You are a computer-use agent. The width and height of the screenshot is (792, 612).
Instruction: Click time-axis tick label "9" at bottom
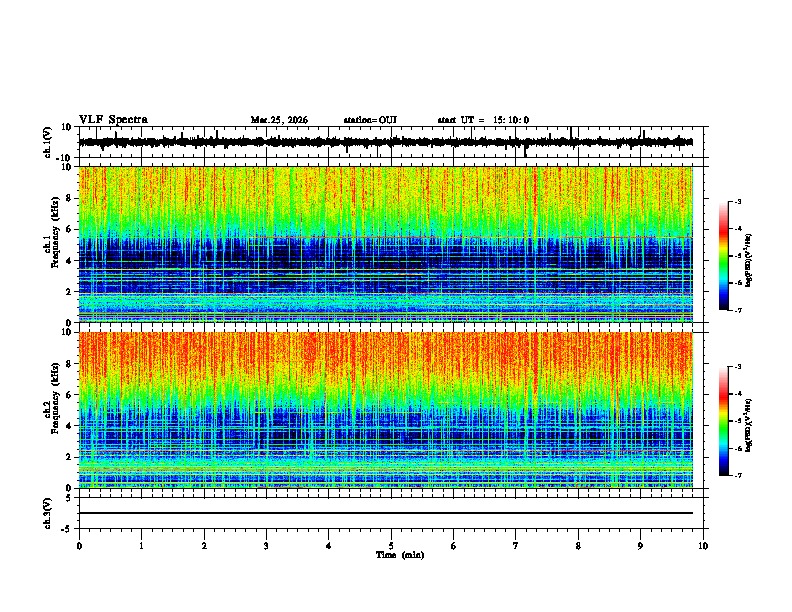pos(640,546)
